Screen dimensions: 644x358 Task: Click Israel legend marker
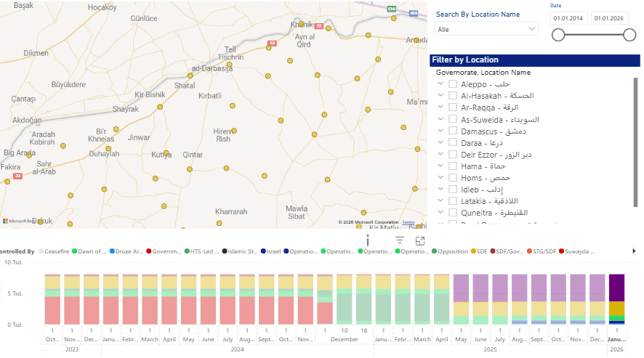264,251
